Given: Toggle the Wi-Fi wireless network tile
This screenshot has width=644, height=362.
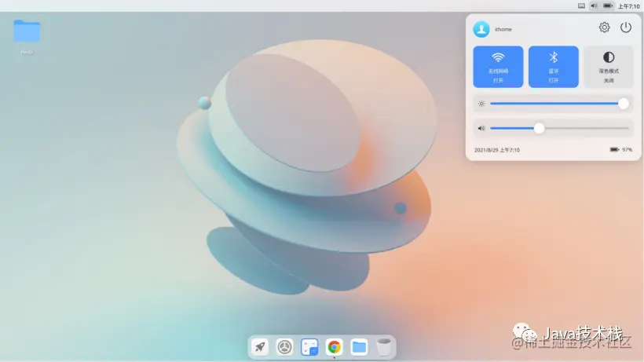Looking at the screenshot, I should point(498,67).
